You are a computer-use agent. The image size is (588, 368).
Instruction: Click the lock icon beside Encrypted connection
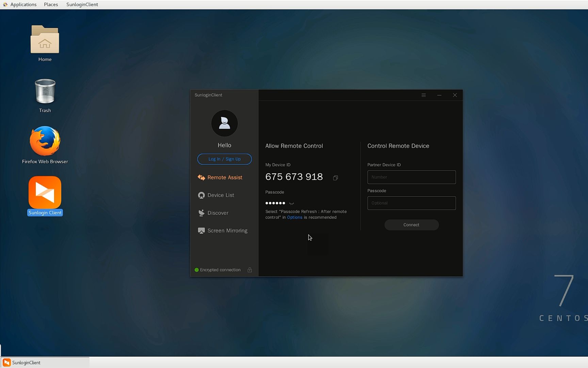(x=250, y=270)
